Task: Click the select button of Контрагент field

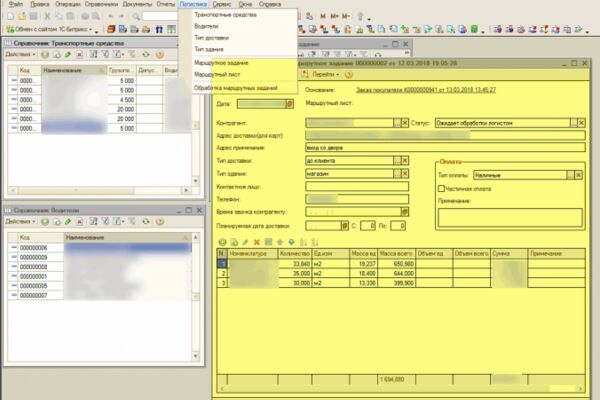Action: (x=398, y=123)
